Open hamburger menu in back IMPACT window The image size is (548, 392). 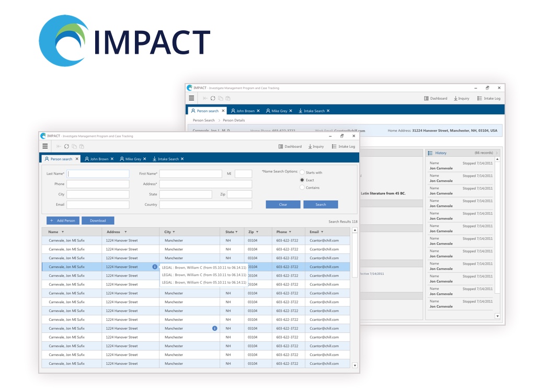point(191,98)
